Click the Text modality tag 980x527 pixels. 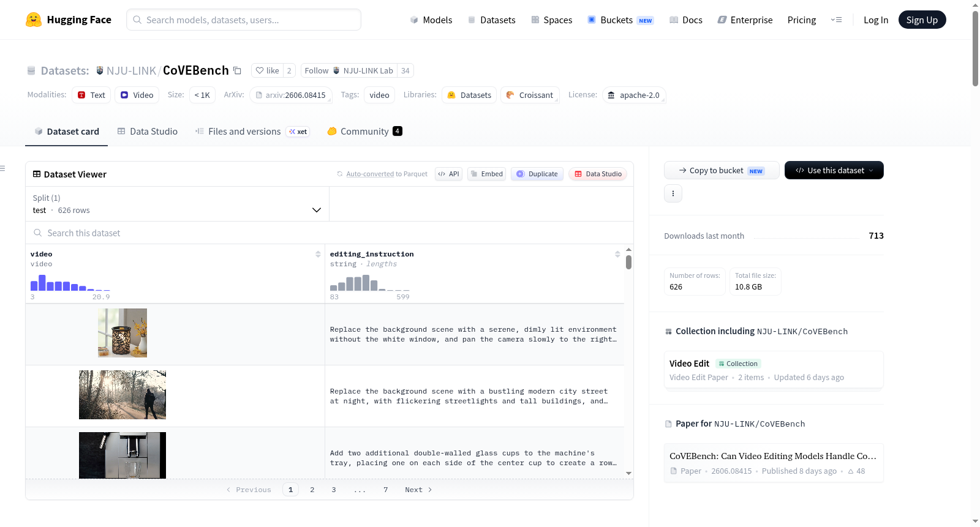[x=91, y=95]
